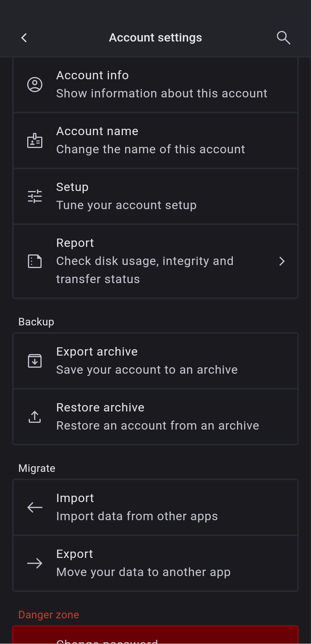The width and height of the screenshot is (311, 644).
Task: Click the Import left-arrow icon
Action: coord(35,507)
